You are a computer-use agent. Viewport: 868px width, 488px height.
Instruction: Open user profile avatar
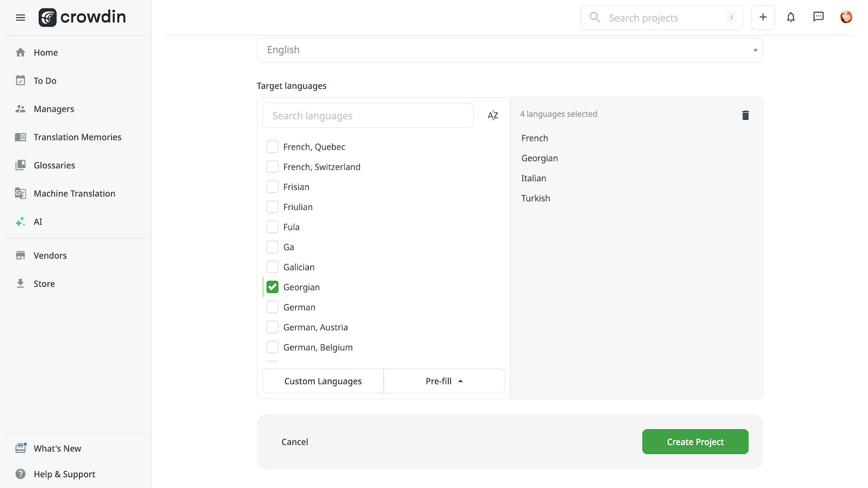tap(846, 17)
